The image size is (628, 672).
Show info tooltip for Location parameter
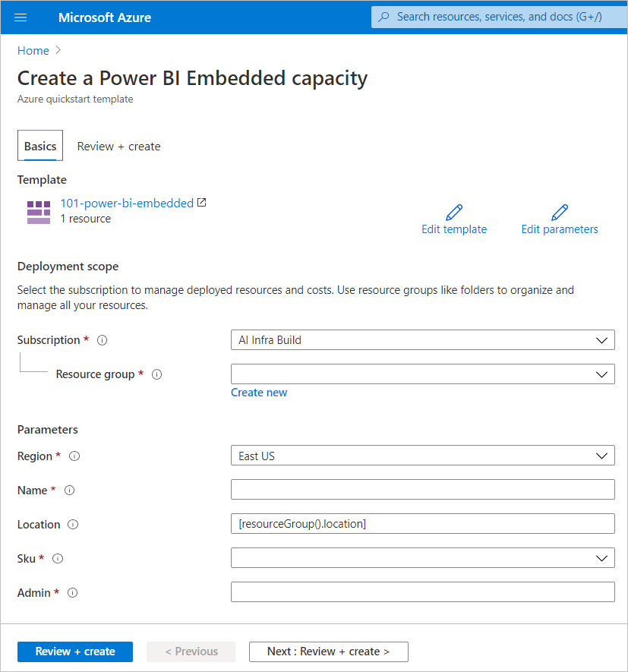point(72,524)
